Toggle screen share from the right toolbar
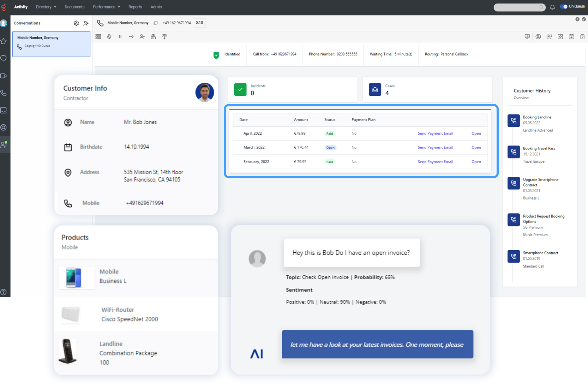The image size is (588, 388). pyautogui.click(x=527, y=36)
